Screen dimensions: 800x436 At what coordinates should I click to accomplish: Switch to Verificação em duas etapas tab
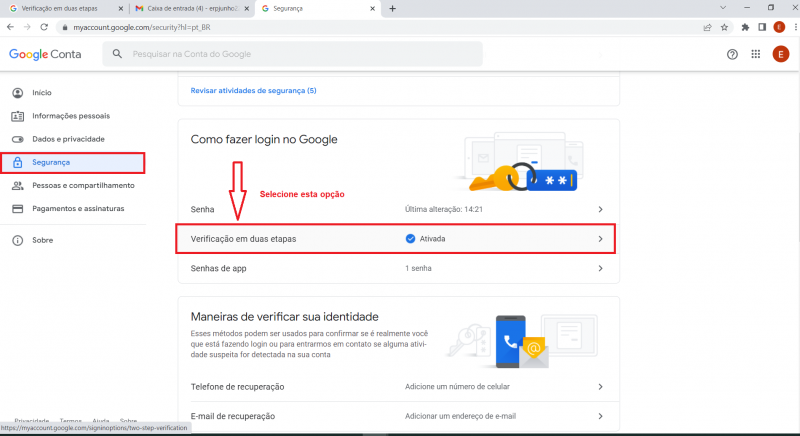click(64, 9)
